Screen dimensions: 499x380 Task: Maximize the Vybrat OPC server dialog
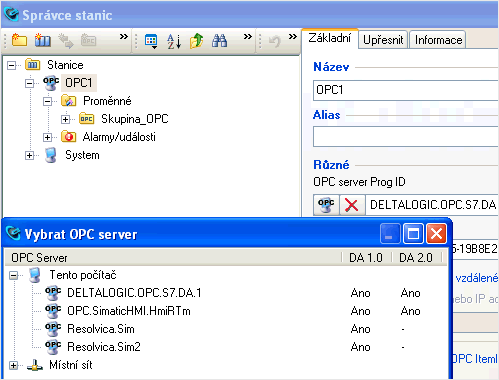(413, 234)
